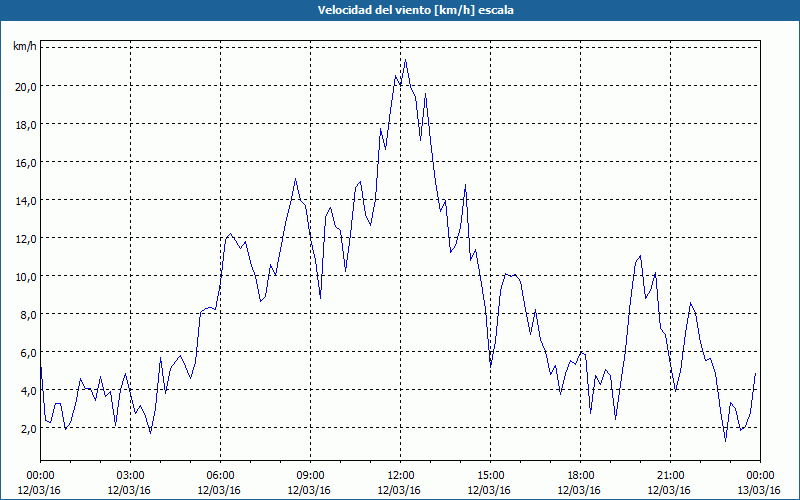Click the 21:00 time label on the x-axis

(x=670, y=476)
